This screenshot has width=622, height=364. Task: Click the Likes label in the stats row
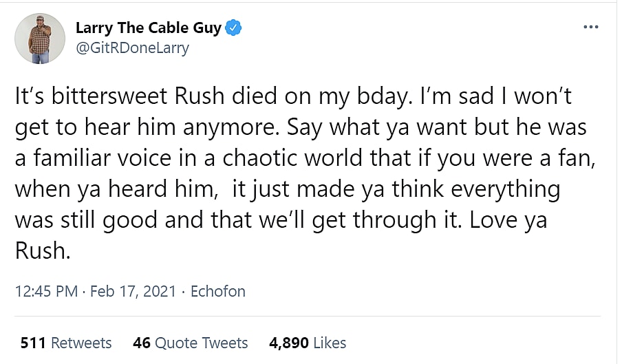pos(330,343)
